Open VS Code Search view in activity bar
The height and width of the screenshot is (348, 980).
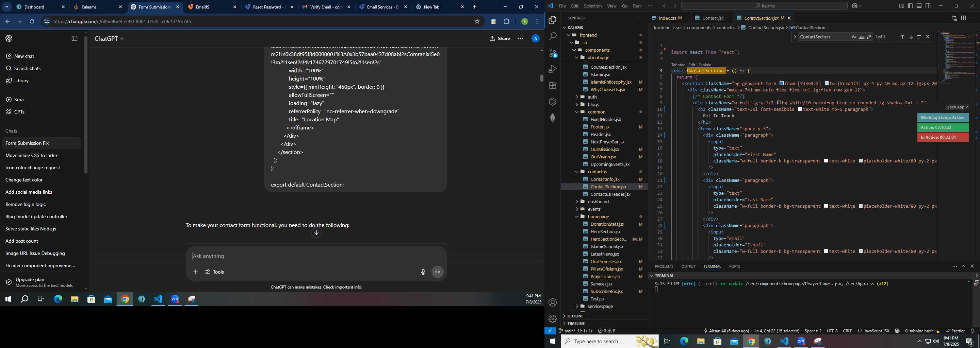pos(552,36)
